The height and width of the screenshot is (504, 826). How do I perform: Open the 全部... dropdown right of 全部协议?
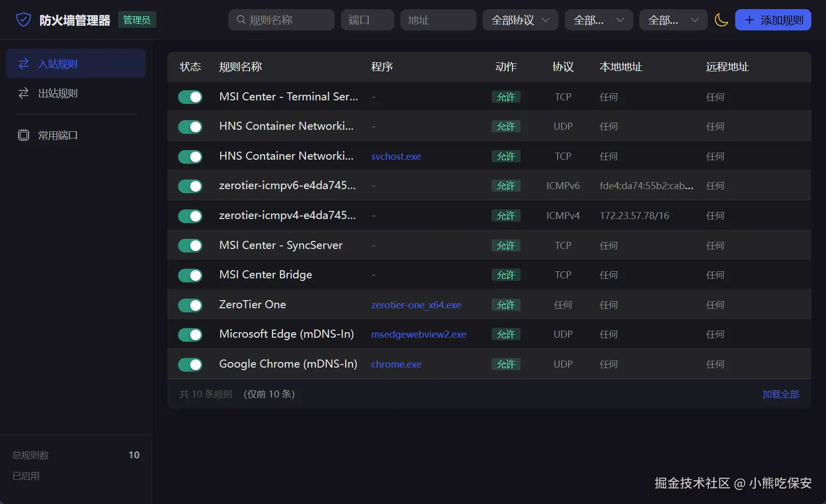(x=599, y=20)
